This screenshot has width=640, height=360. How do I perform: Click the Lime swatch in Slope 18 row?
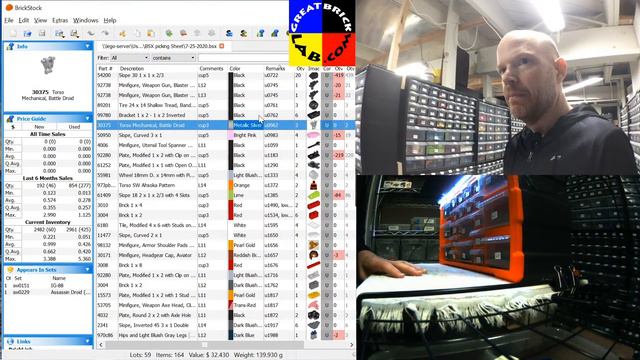pos(231,195)
